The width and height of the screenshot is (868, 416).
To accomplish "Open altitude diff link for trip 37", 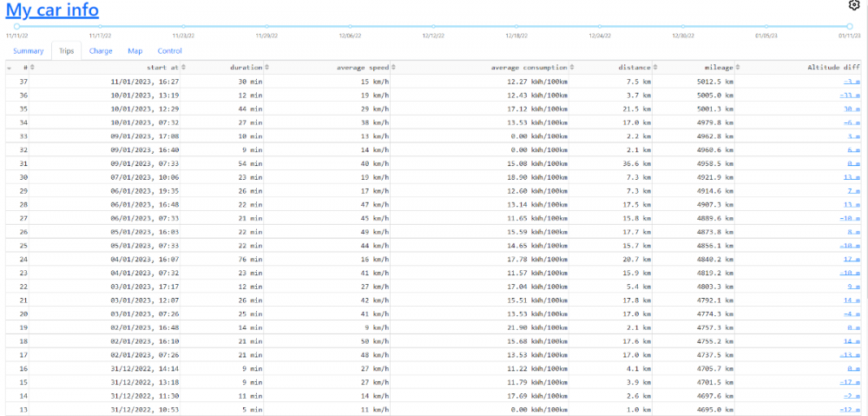I will click(x=851, y=81).
